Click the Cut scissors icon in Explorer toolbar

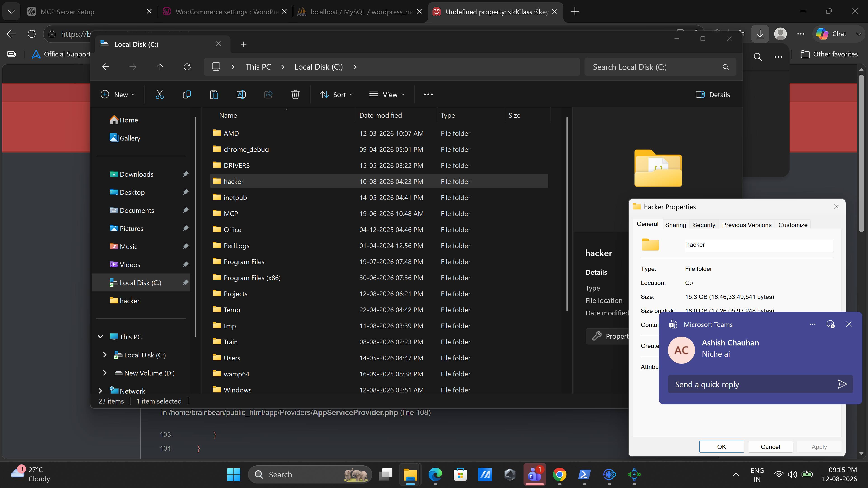(x=160, y=95)
